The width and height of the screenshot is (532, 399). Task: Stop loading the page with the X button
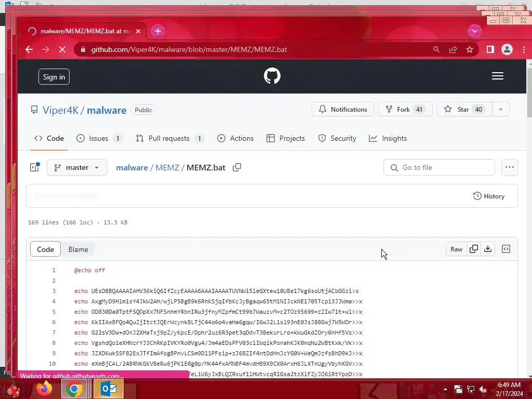62,49
